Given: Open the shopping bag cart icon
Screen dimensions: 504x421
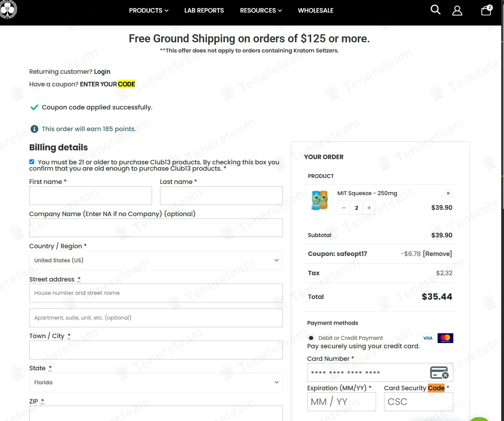Looking at the screenshot, I should click(x=486, y=10).
